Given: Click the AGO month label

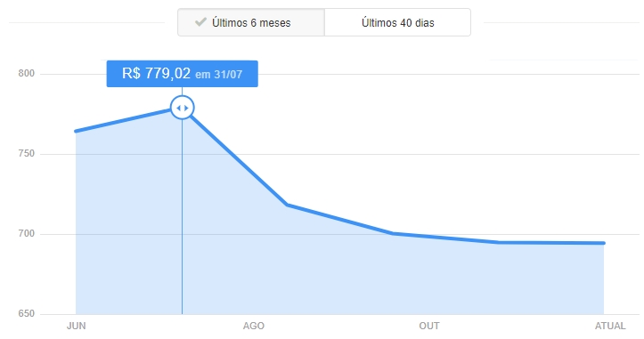Looking at the screenshot, I should (x=253, y=326).
